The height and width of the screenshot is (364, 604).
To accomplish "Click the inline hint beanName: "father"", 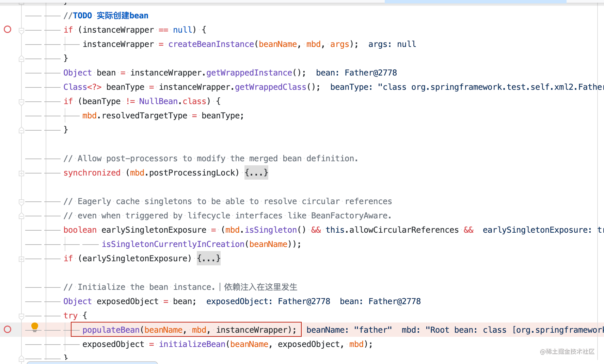I will (x=349, y=330).
